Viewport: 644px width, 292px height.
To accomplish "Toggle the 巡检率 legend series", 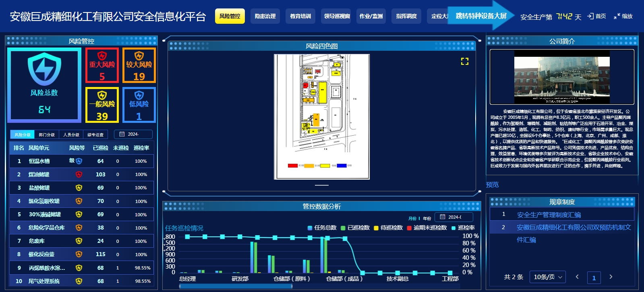I will point(463,228).
